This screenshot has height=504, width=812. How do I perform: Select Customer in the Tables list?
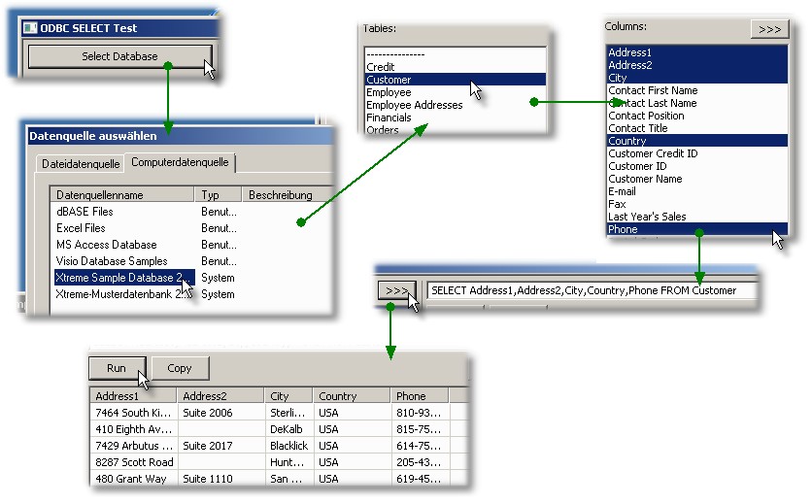tap(389, 80)
